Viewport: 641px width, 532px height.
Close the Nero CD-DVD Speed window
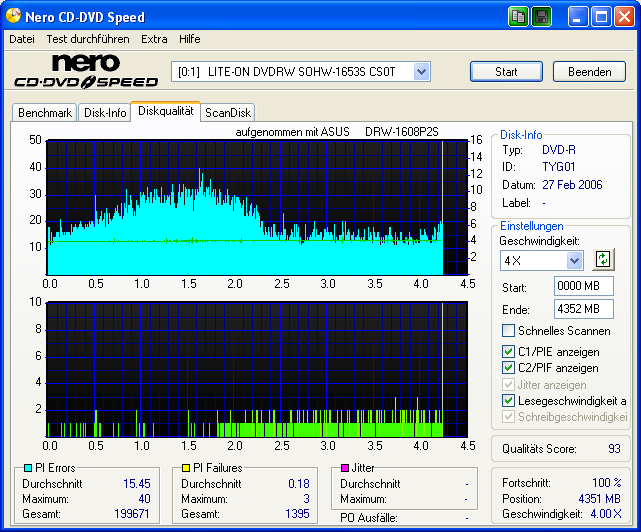tap(624, 17)
